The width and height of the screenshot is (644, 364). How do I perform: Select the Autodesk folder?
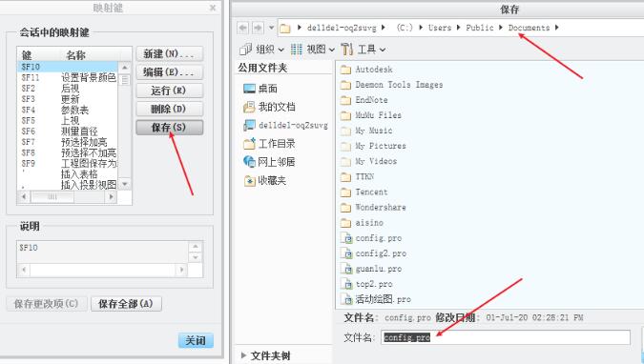(x=366, y=69)
